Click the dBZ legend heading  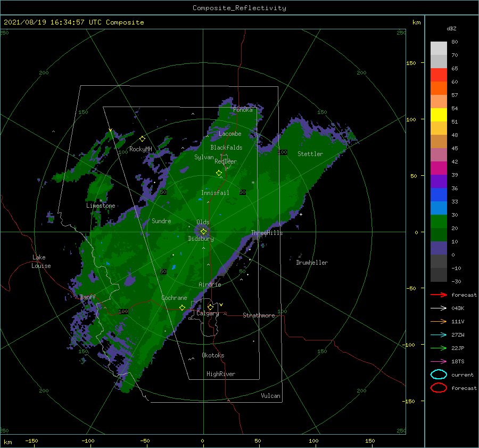click(x=451, y=28)
